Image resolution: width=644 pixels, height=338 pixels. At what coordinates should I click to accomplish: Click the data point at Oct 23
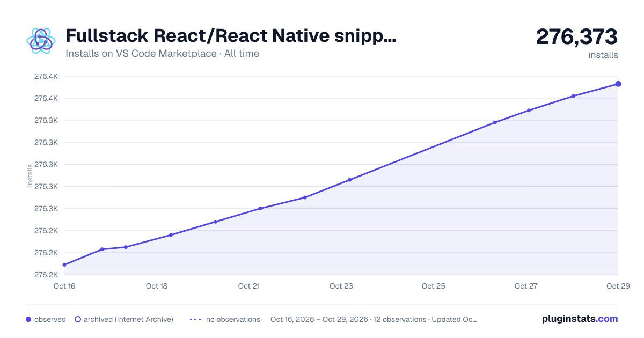pos(349,180)
